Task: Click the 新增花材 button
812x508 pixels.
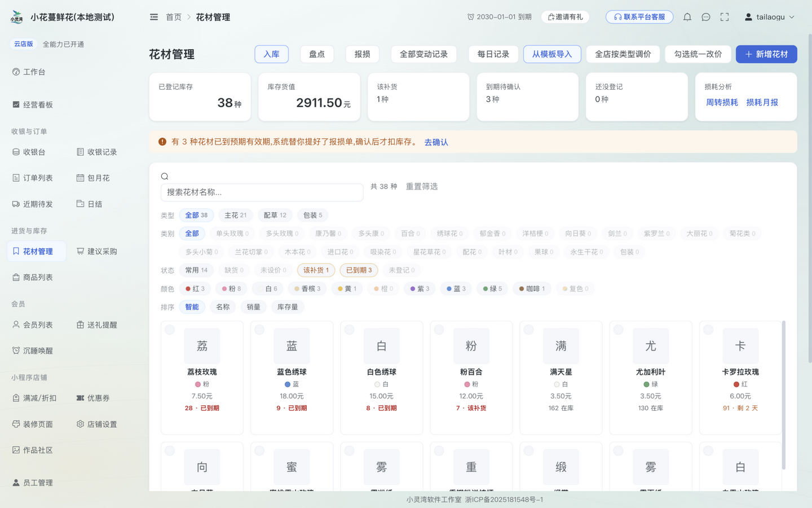Action: click(766, 54)
